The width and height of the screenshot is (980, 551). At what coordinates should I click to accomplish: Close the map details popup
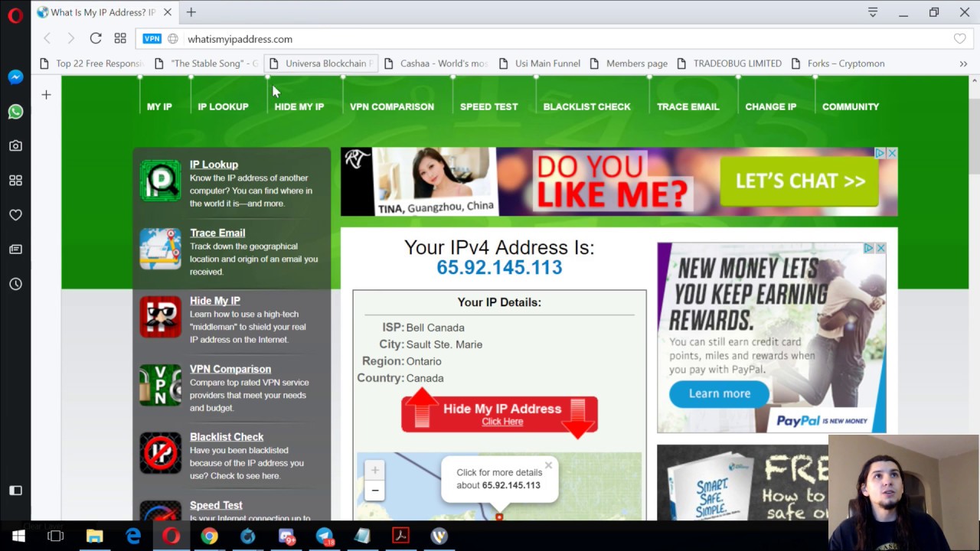point(548,465)
